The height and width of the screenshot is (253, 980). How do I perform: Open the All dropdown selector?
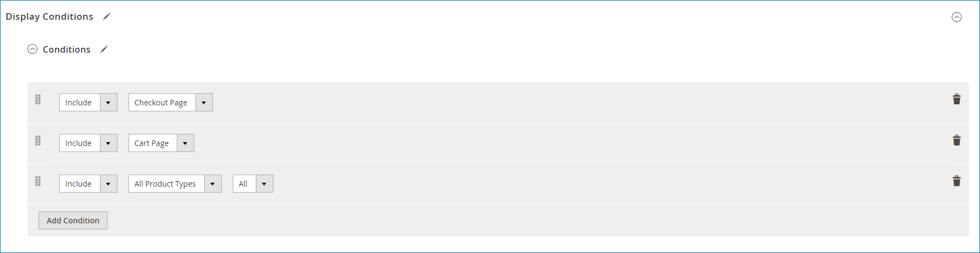point(253,184)
